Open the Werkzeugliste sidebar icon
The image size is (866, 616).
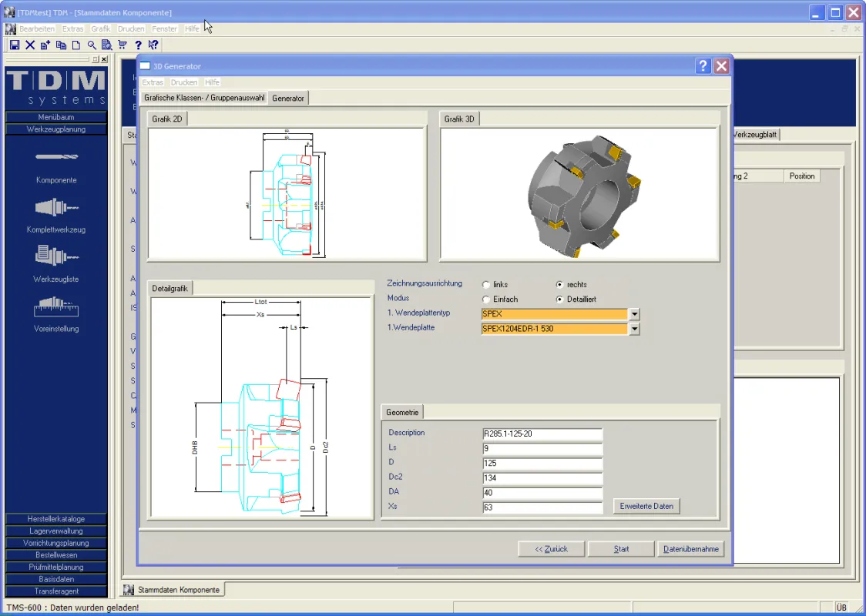coord(56,256)
